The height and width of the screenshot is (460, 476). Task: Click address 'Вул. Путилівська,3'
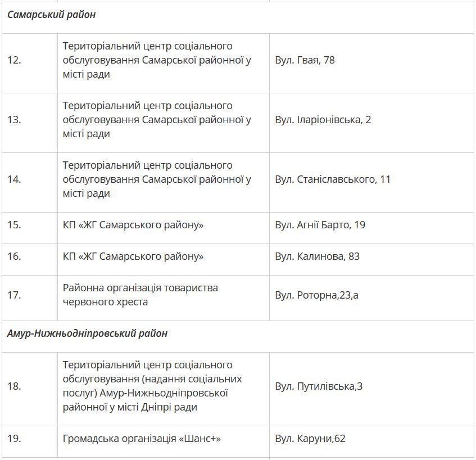(319, 386)
